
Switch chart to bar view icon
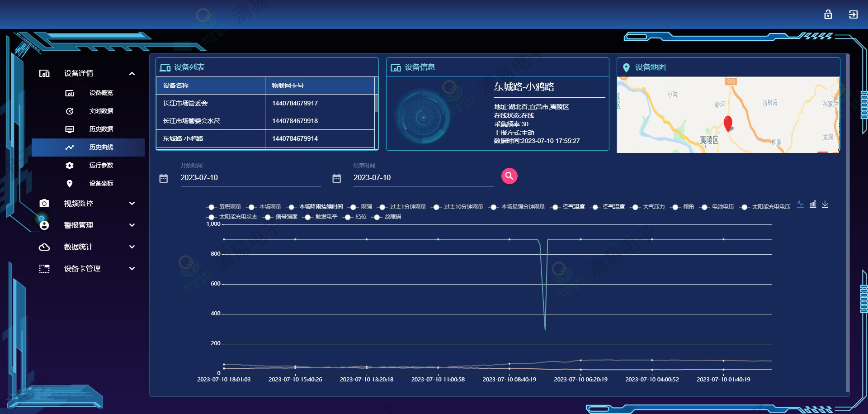tap(813, 204)
